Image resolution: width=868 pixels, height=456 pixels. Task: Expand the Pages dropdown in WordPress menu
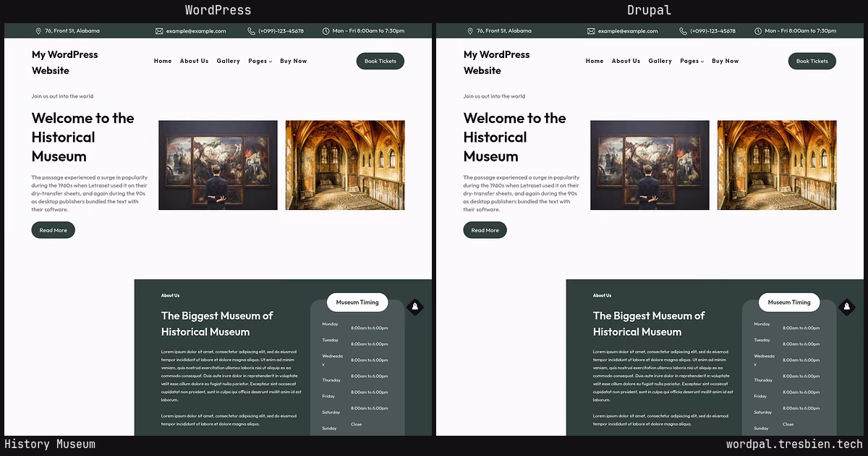click(260, 61)
